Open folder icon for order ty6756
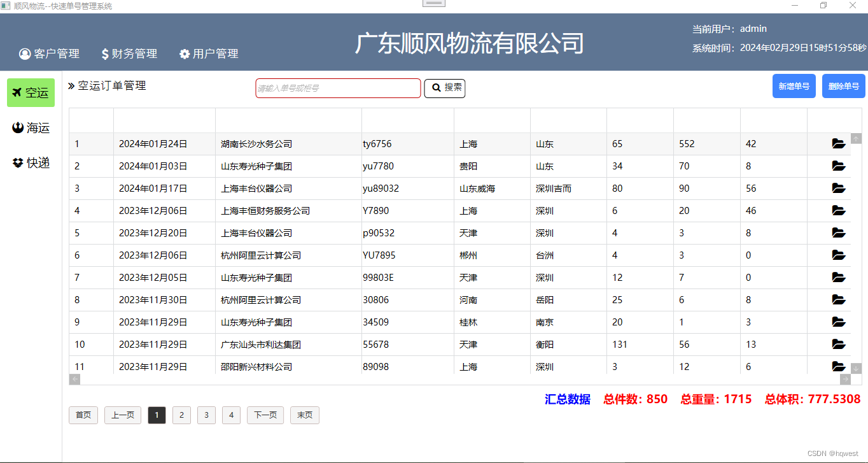 coord(839,144)
